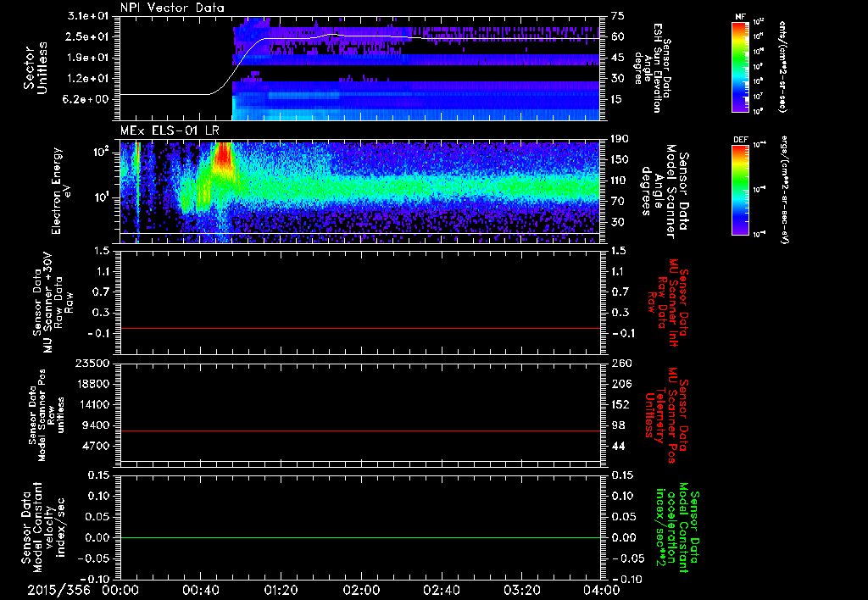Screen dimensions: 868x600
Task: Click the "1.9e+01" sector tick value
Action: 88,58
